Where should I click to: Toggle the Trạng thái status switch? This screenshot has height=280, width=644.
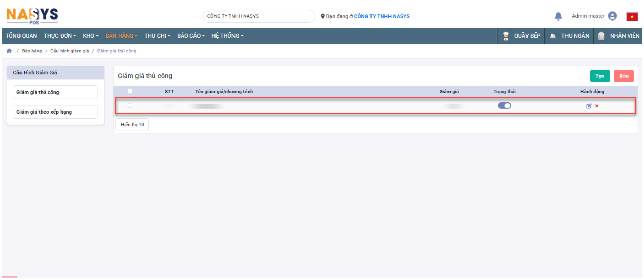504,106
